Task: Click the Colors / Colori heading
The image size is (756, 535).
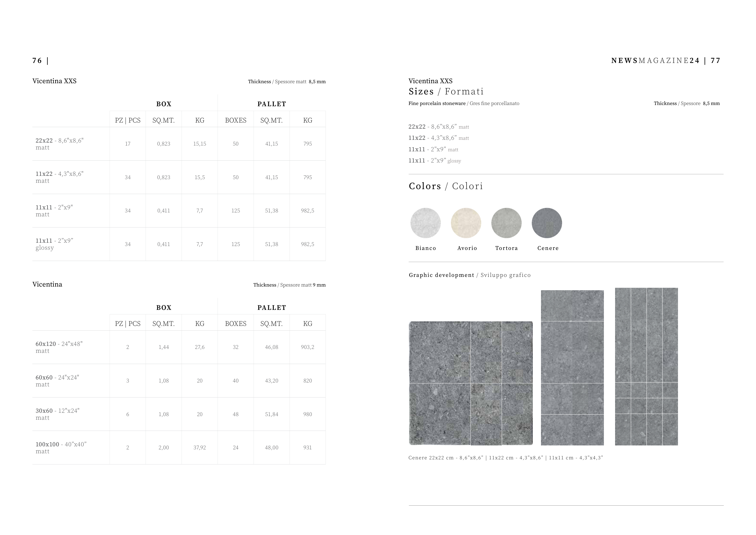Action: 445,186
